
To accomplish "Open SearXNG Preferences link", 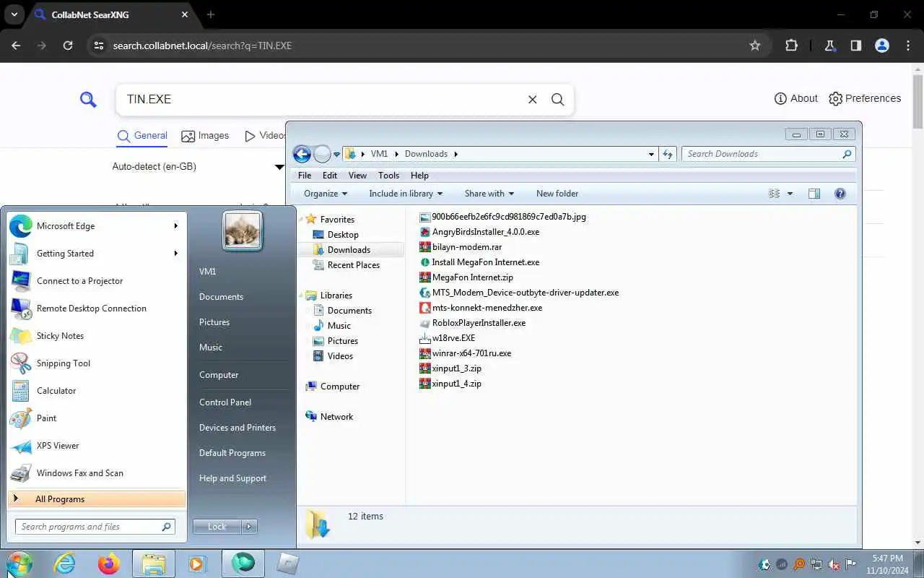I will coord(865,98).
